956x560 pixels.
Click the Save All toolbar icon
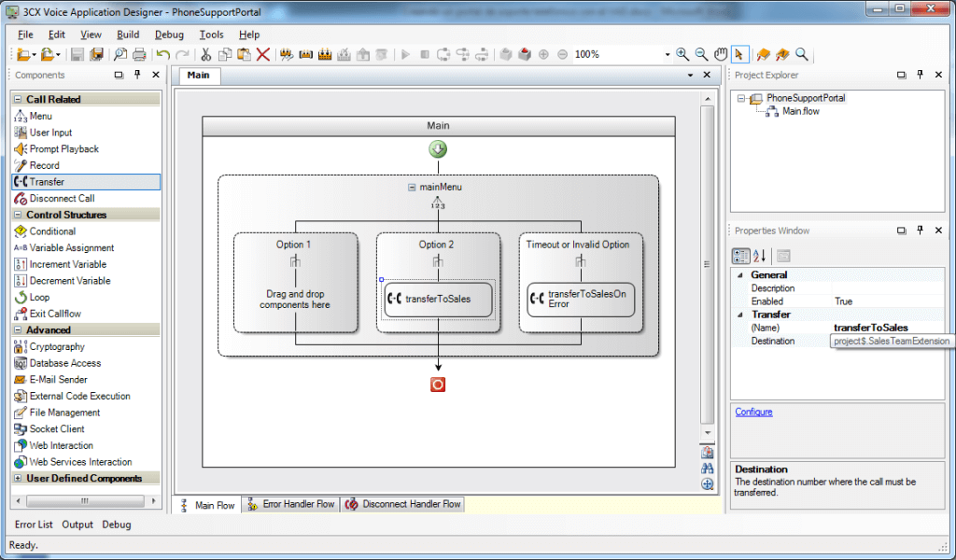tap(96, 55)
